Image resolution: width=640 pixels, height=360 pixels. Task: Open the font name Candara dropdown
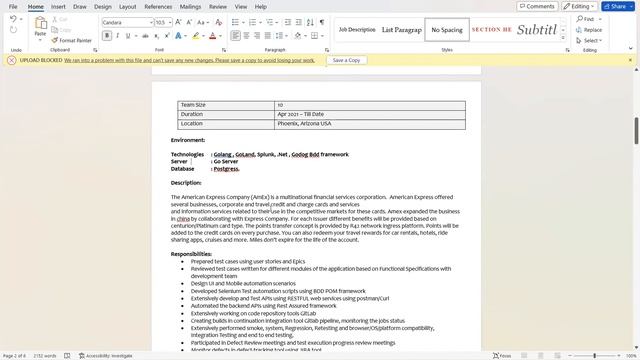[151, 22]
